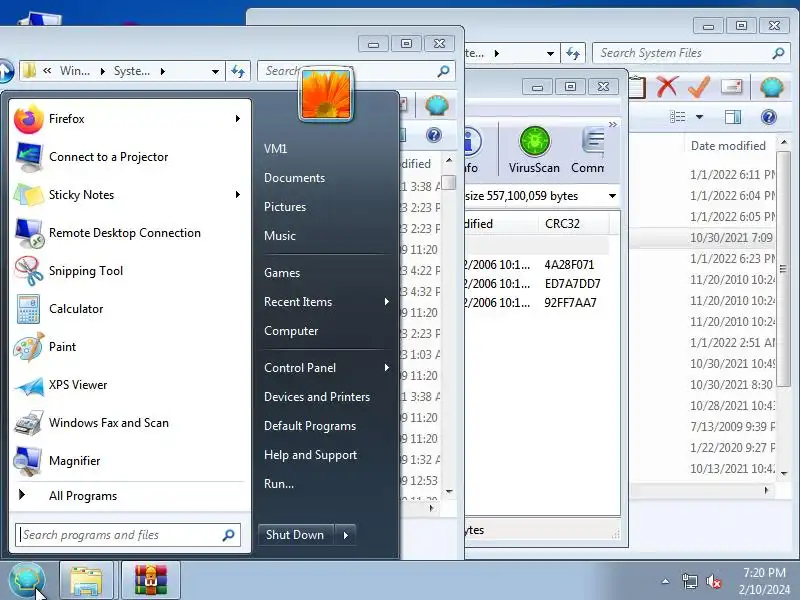Viewport: 800px width, 600px height.
Task: Click the Date modified column header in System Files
Action: tap(728, 146)
